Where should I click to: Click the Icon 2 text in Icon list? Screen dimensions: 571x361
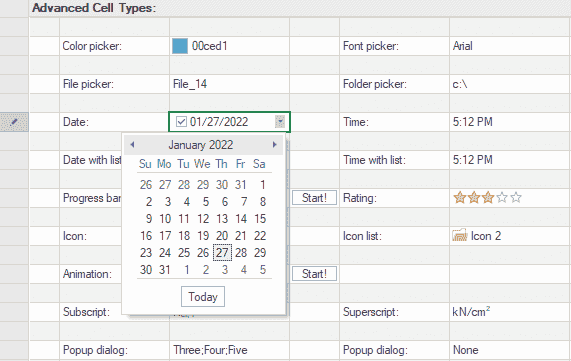pos(486,236)
